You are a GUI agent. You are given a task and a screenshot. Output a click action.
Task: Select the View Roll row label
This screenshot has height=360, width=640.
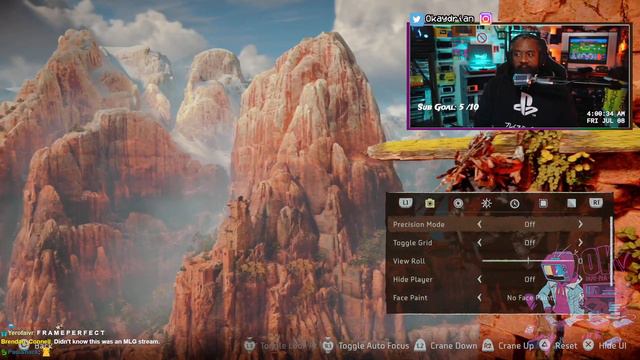click(x=409, y=261)
